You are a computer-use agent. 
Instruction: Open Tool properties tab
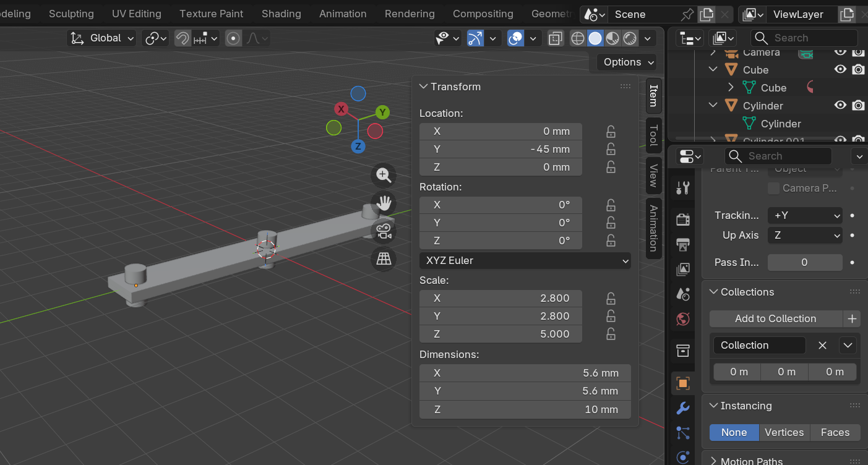click(x=683, y=187)
